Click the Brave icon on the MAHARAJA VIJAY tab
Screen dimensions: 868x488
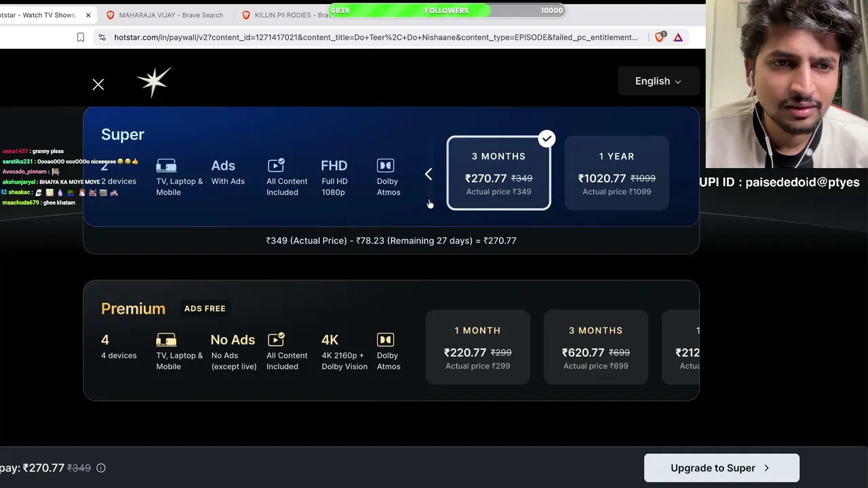coord(111,15)
